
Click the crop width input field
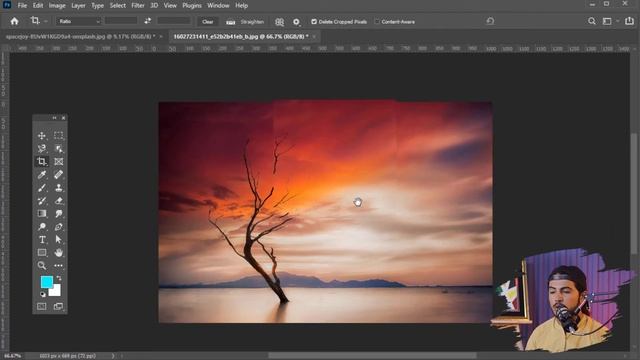[x=120, y=21]
